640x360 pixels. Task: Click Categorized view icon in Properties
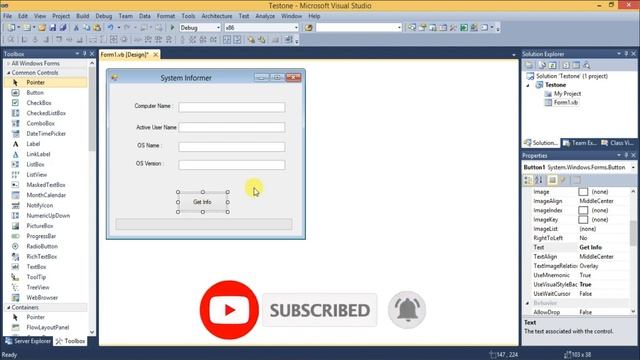point(529,180)
